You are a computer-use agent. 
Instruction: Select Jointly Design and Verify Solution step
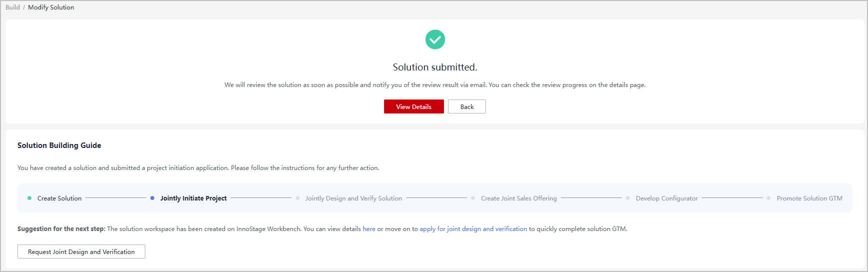pyautogui.click(x=354, y=198)
